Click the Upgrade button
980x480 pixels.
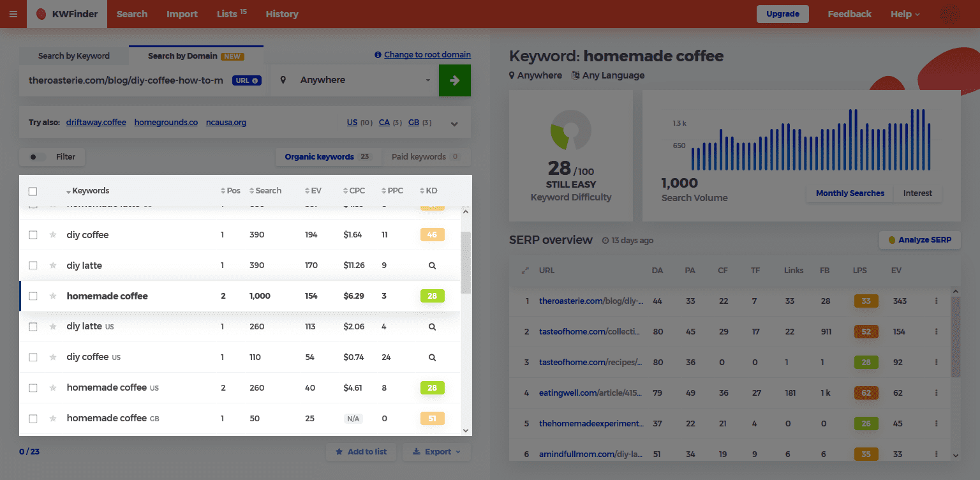pos(783,14)
